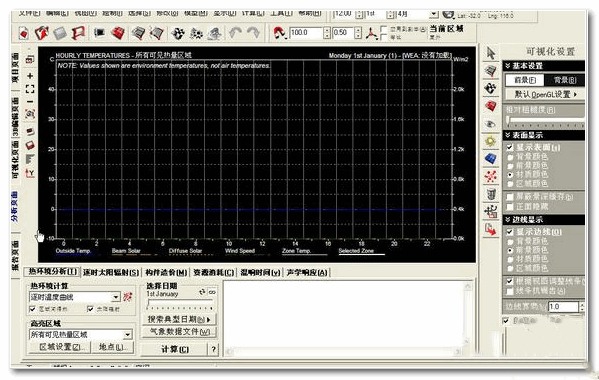Viewport: 599px width, 380px height.
Task: Click the 气象数据文件(W) button
Action: click(179, 331)
